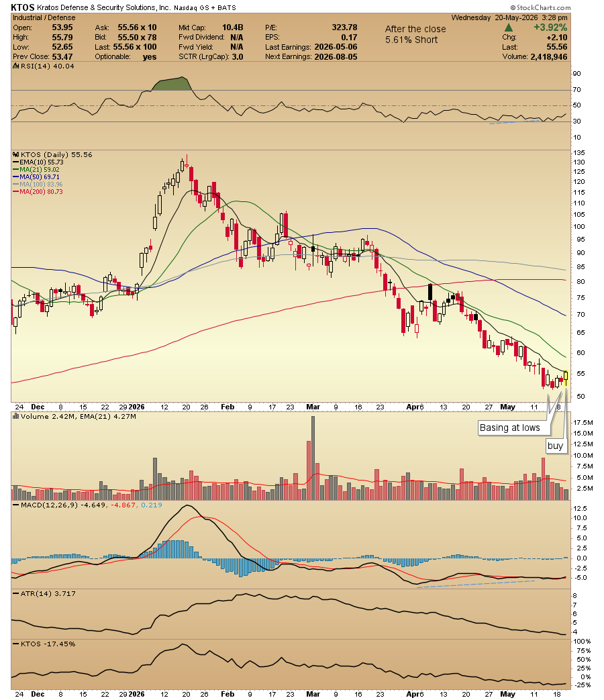Screen dimensions: 604x700
Task: Click the red MA(200) legend line swatch
Action: (16, 192)
